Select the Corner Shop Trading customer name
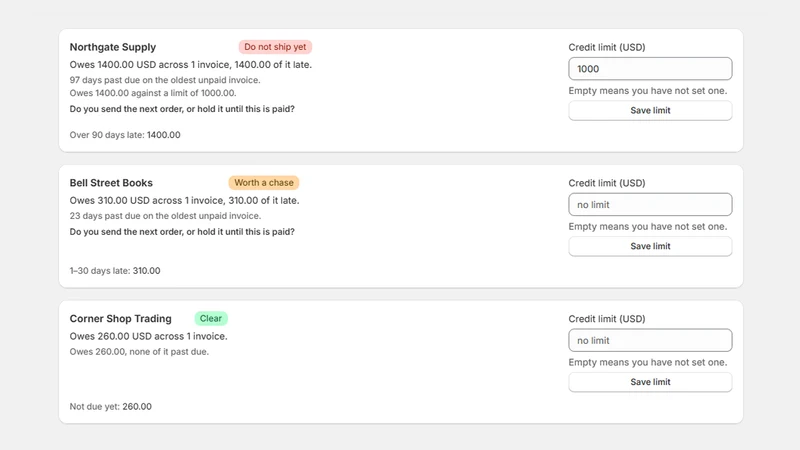 [120, 318]
